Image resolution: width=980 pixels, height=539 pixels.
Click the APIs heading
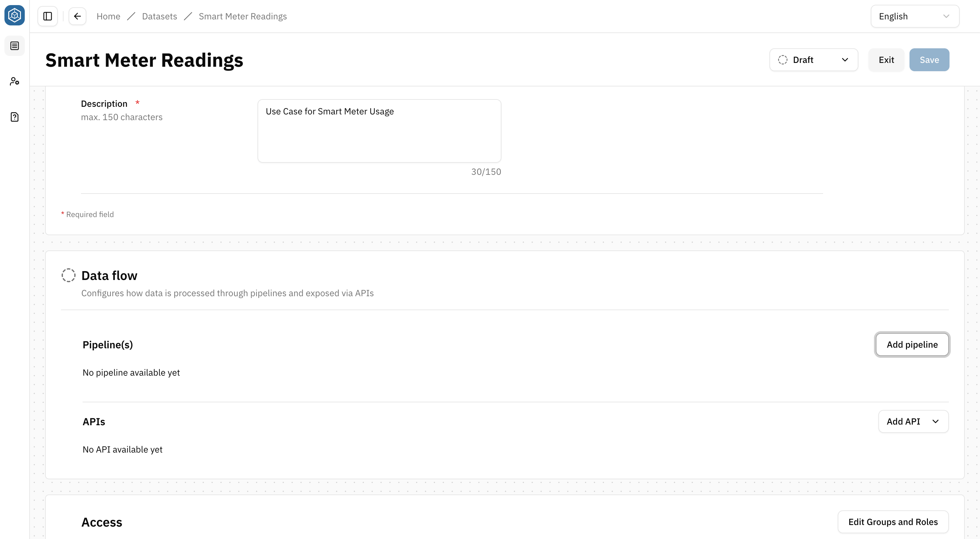tap(94, 422)
